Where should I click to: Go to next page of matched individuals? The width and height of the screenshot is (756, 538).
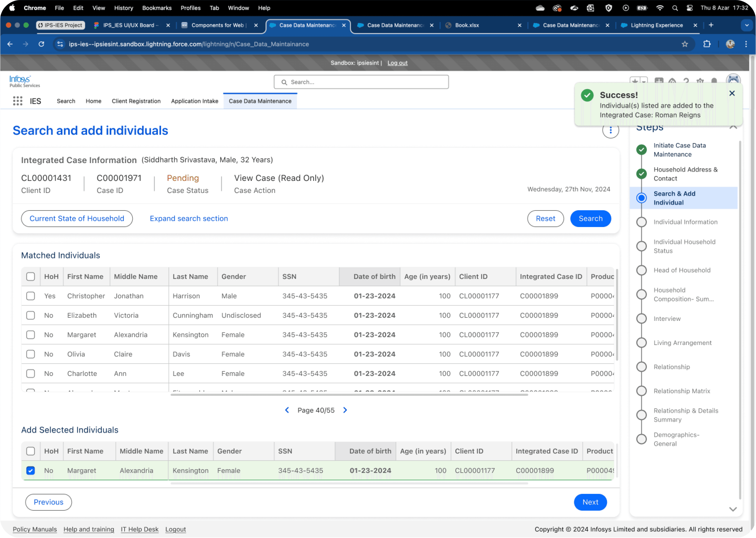[345, 410]
